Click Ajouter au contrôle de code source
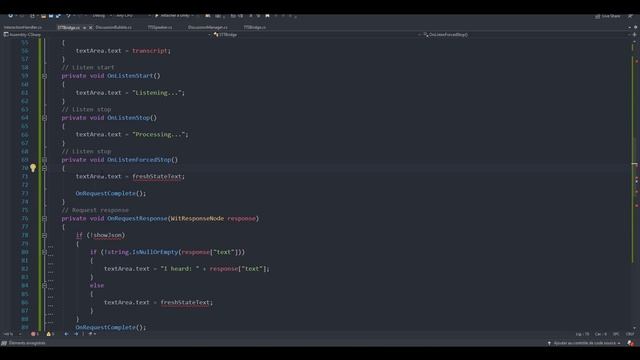The image size is (640, 360). [x=584, y=343]
